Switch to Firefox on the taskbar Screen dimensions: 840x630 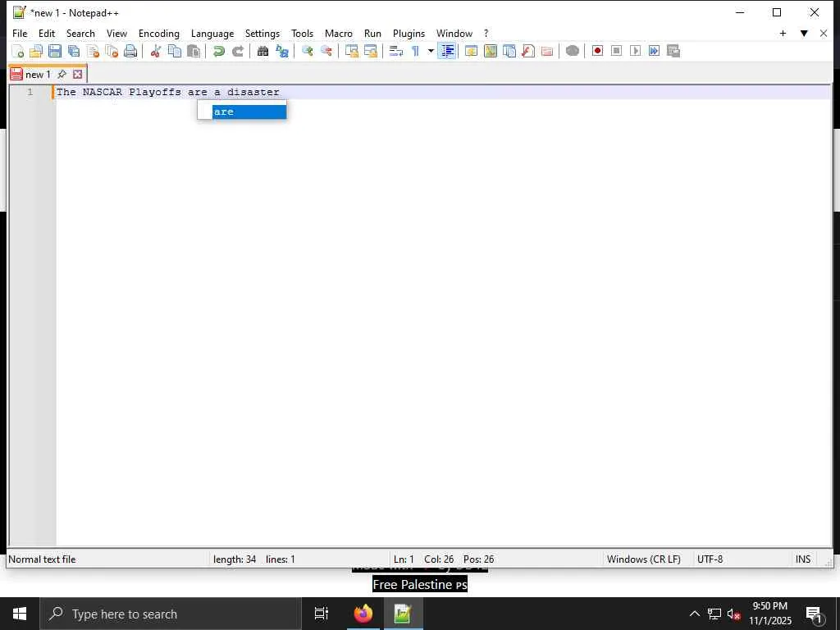coord(363,614)
